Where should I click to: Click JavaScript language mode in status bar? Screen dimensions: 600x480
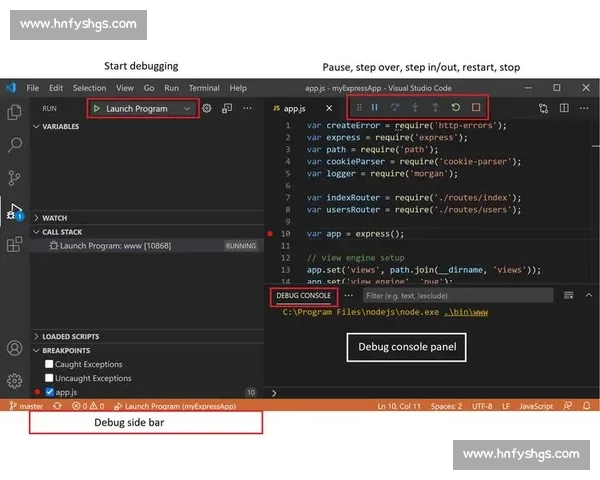coord(536,406)
